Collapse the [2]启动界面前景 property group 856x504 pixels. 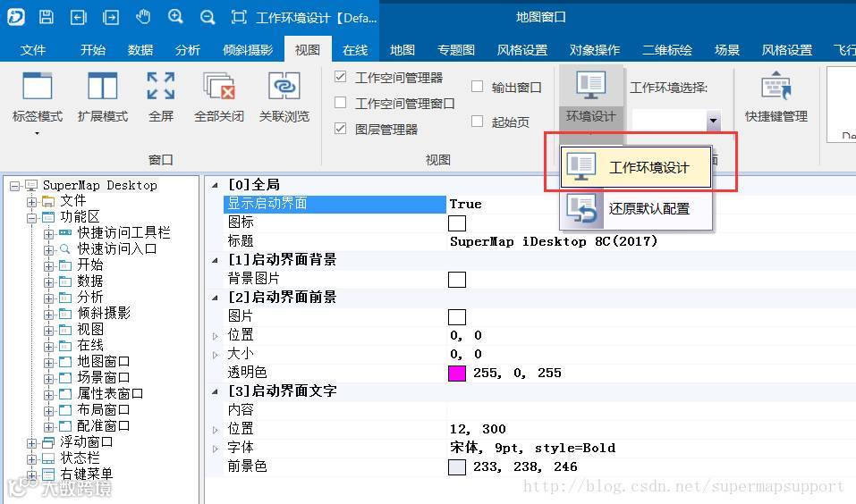point(215,298)
